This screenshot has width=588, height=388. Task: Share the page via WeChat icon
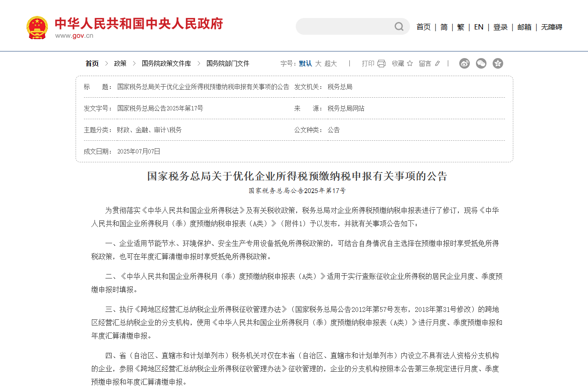(x=481, y=63)
